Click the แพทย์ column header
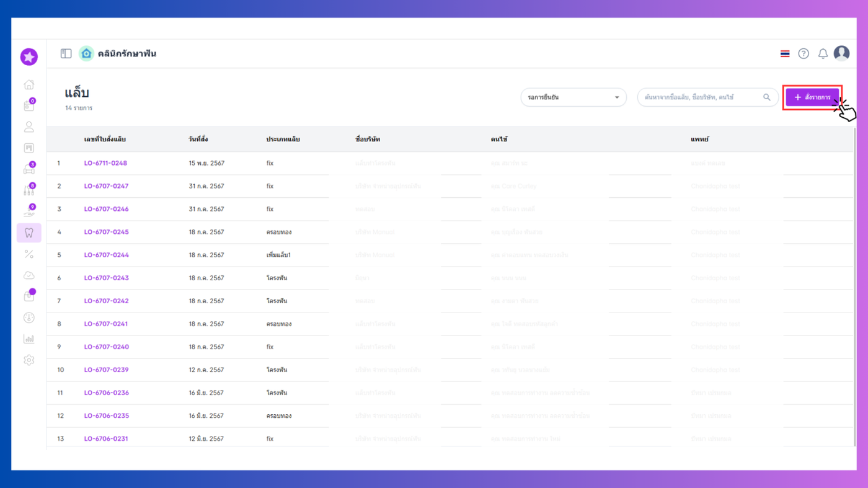This screenshot has height=488, width=868. (x=699, y=140)
